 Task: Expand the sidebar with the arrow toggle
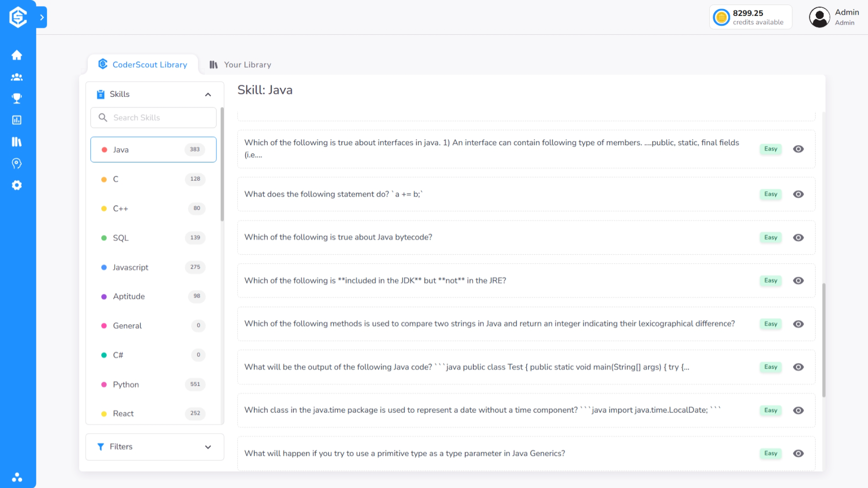tap(42, 17)
